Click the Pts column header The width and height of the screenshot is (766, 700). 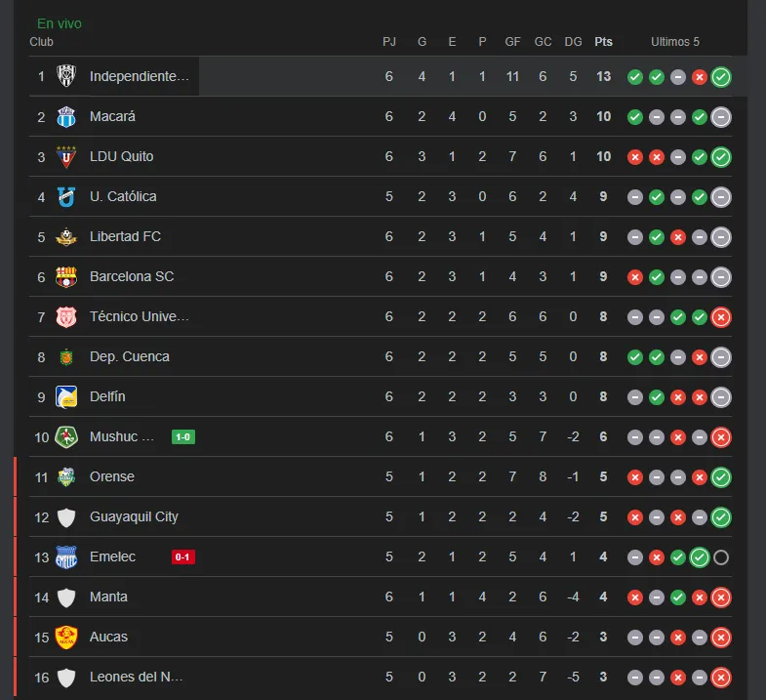click(x=604, y=42)
